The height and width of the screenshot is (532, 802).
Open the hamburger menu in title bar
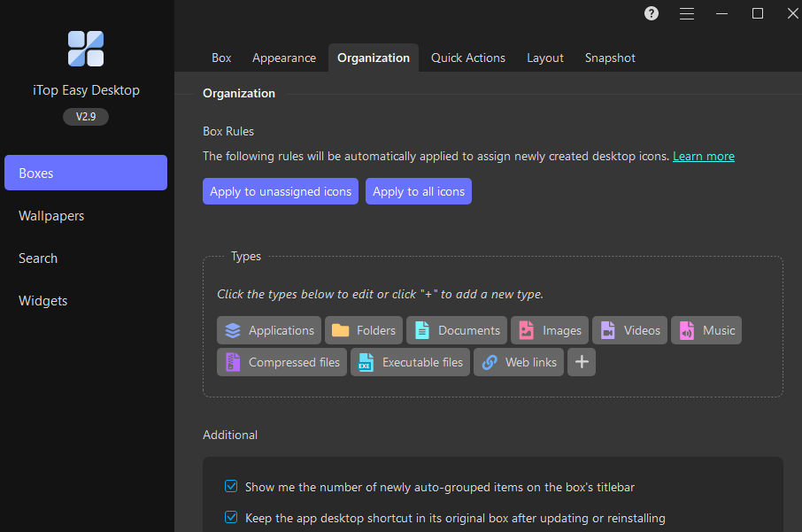(x=687, y=13)
